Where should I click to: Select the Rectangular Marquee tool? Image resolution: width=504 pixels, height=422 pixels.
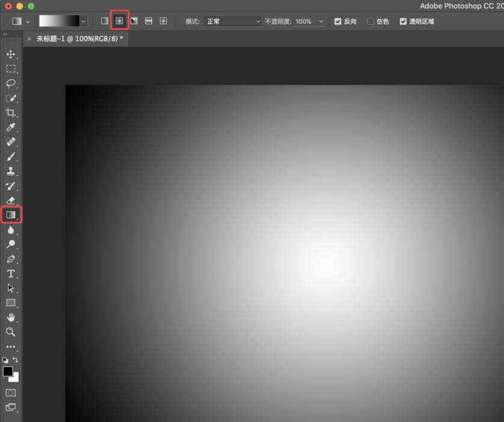click(x=11, y=69)
